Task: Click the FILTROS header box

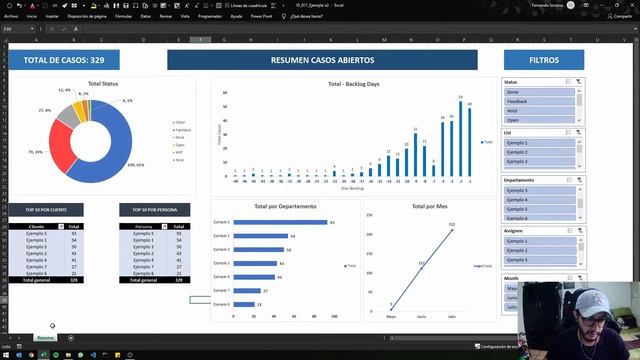Action: click(544, 60)
